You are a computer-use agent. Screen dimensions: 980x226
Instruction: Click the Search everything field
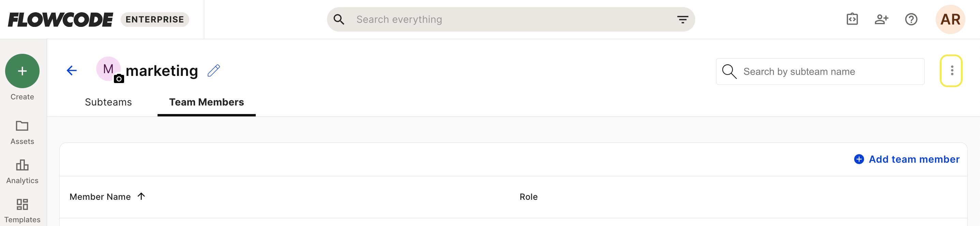click(511, 19)
